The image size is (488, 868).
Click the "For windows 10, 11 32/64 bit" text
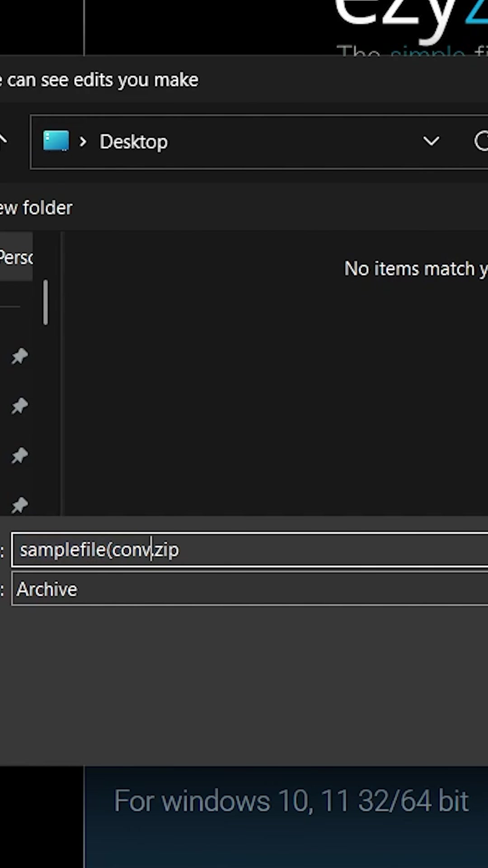click(291, 801)
